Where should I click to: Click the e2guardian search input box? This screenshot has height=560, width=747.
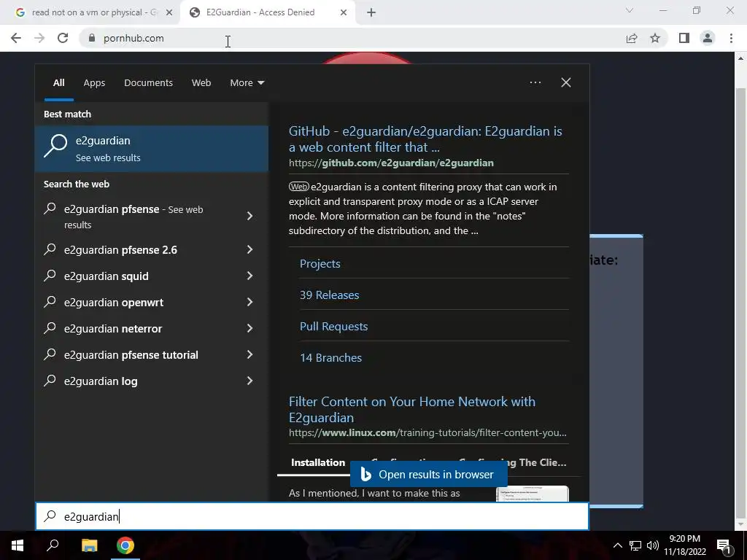[x=312, y=516]
